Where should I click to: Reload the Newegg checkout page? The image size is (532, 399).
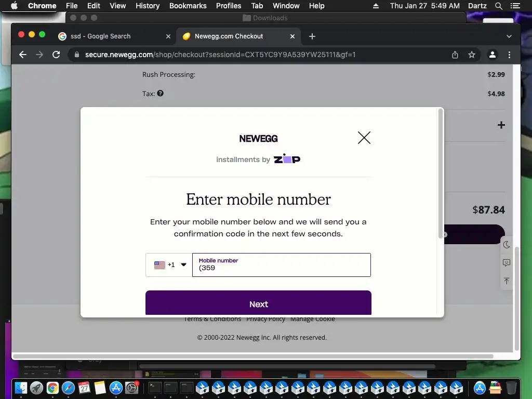coord(56,55)
